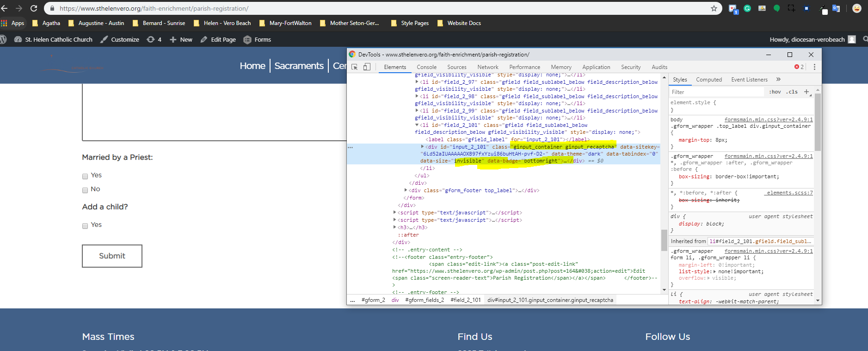The image size is (868, 351).
Task: Reload the page with the refresh icon
Action: [x=34, y=8]
